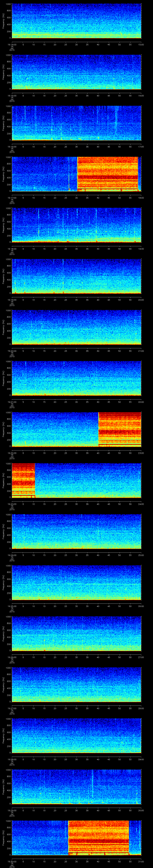Open the 19:15 minute spectrogram panel

pos(76,72)
